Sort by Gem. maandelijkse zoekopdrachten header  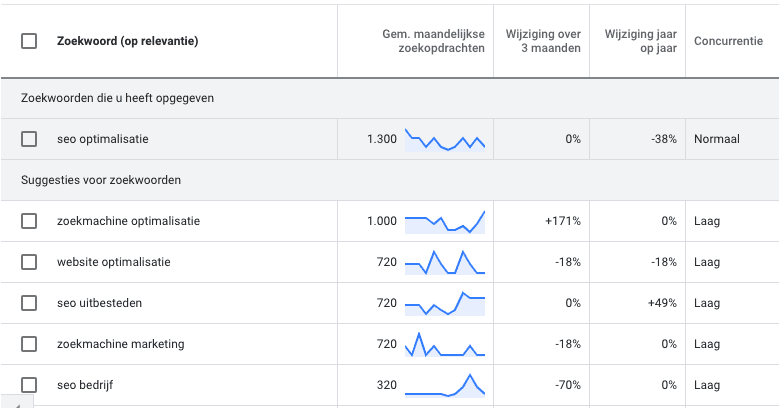pos(434,41)
